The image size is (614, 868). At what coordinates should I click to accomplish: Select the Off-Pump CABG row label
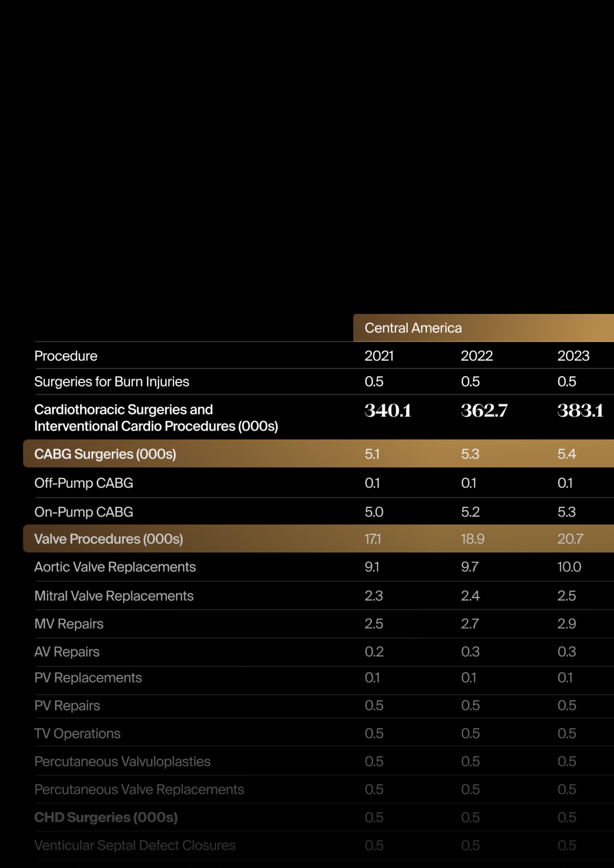click(x=84, y=483)
